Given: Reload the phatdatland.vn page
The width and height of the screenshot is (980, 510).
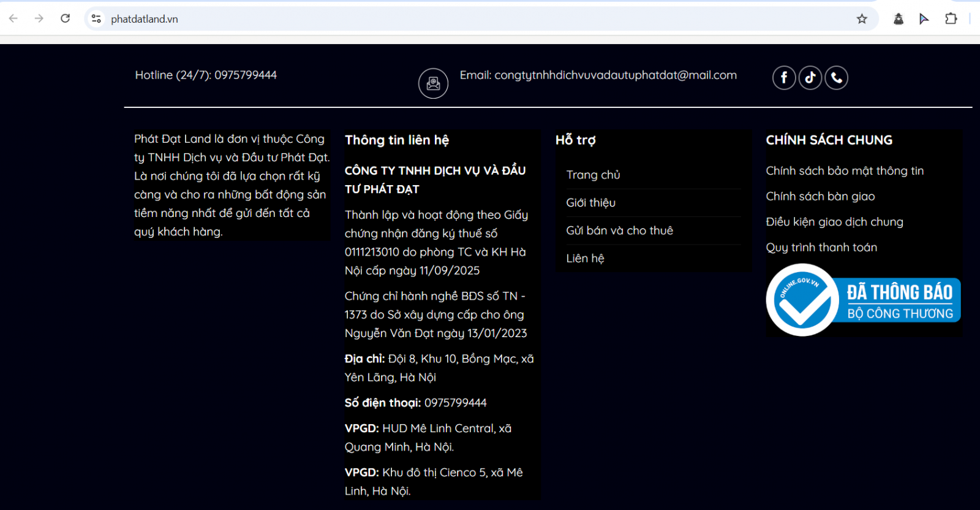Looking at the screenshot, I should [x=66, y=18].
